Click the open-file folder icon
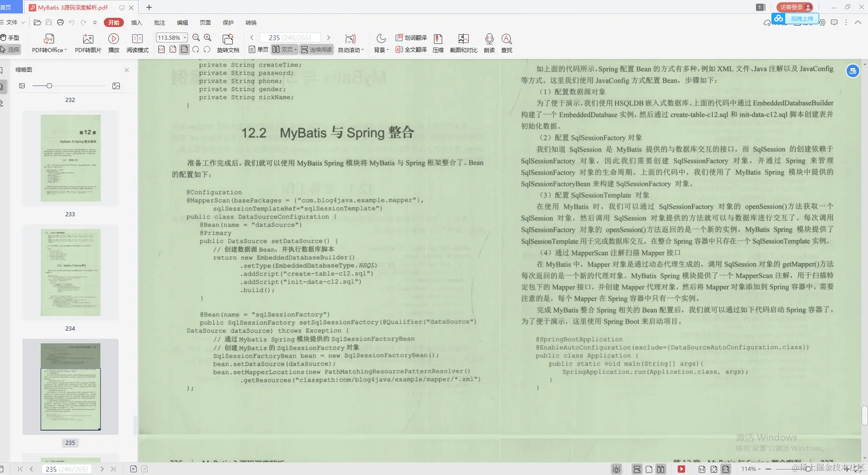The height and width of the screenshot is (475, 868). (38, 22)
